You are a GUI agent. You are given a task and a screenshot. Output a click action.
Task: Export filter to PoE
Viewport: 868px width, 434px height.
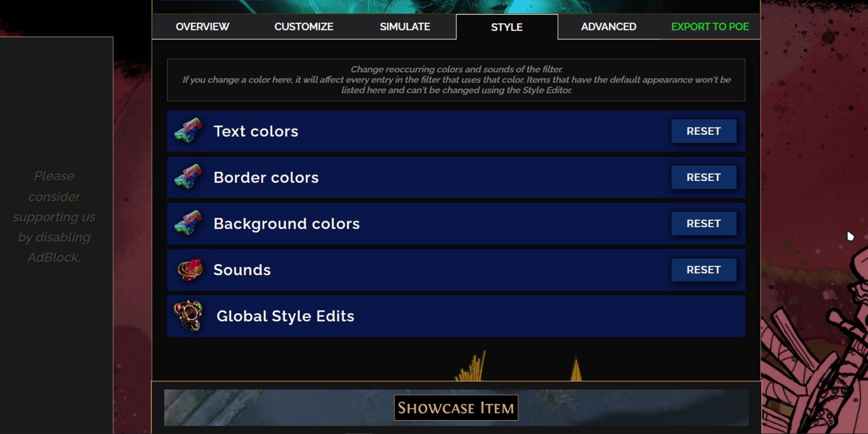710,26
